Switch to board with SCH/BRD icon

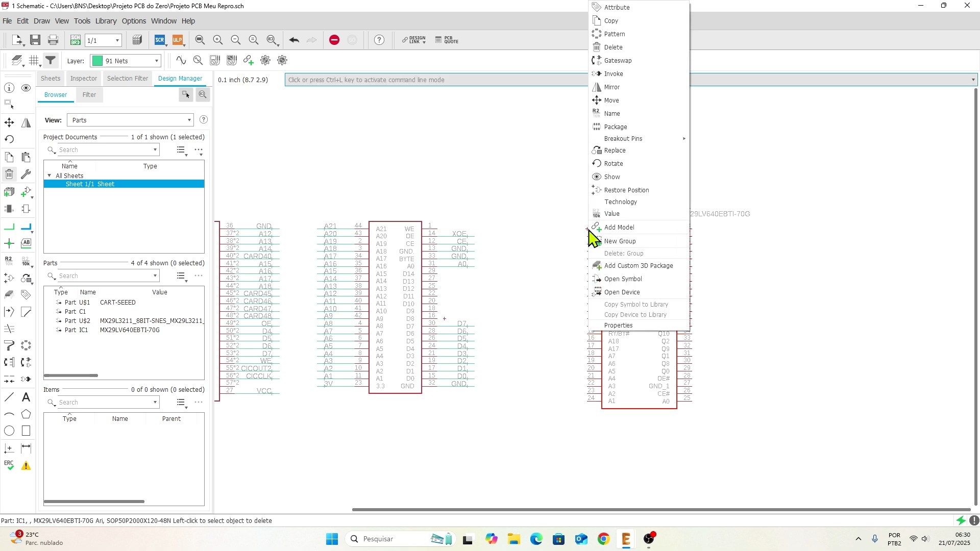[76, 40]
